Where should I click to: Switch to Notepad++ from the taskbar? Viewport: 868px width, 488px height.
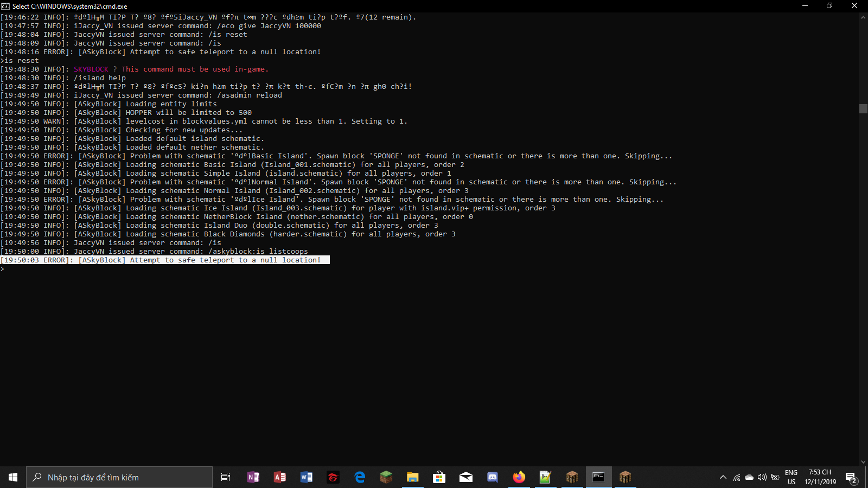coord(545,477)
